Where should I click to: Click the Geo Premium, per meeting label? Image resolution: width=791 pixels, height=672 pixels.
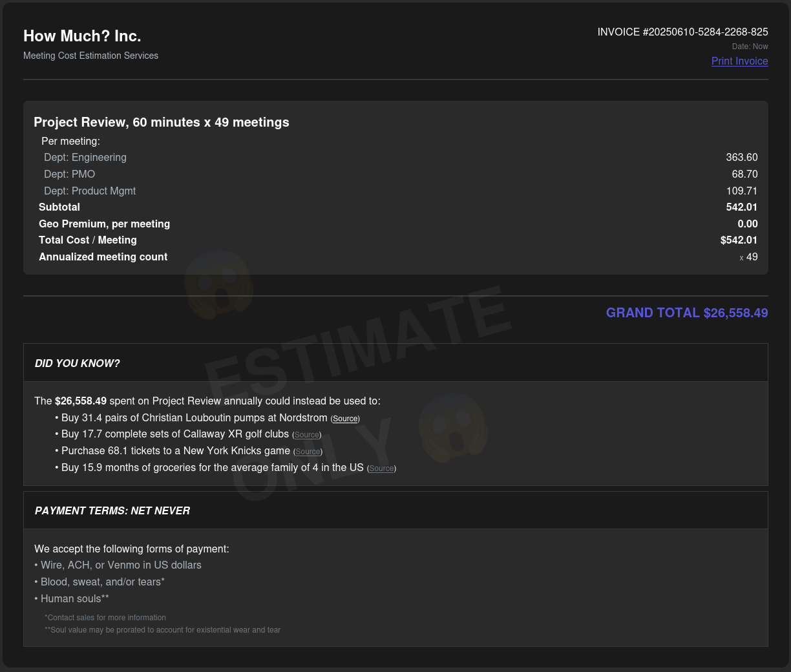104,224
